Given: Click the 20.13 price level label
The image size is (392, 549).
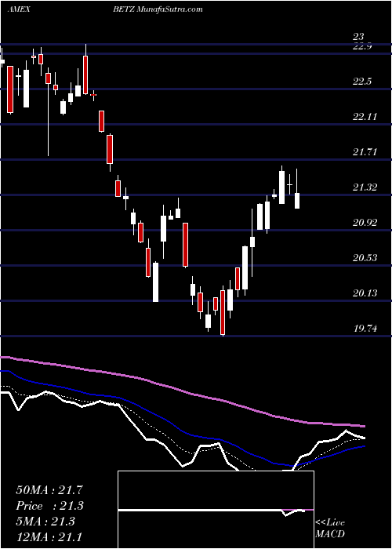Looking at the screenshot, I should click(x=365, y=293).
